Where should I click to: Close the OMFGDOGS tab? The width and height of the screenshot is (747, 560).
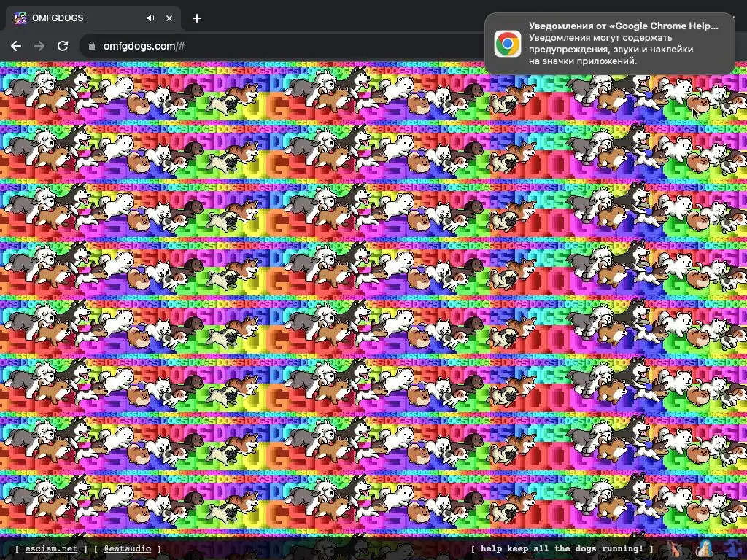coord(169,18)
